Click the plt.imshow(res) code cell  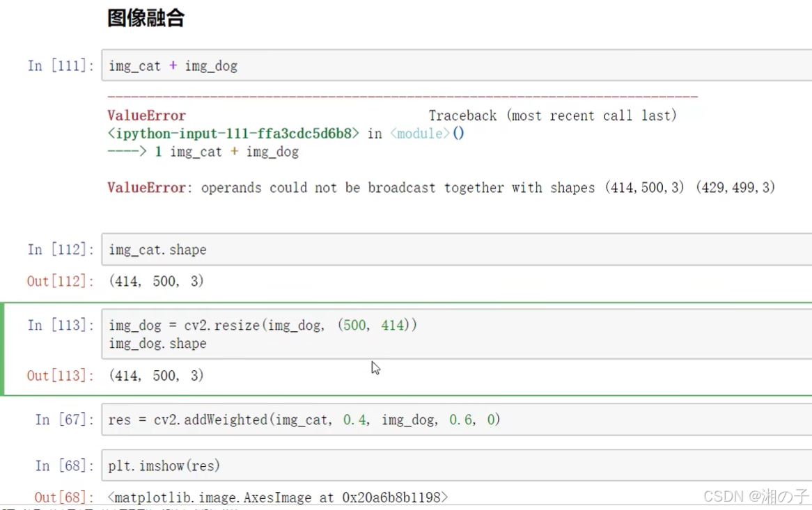(x=457, y=465)
